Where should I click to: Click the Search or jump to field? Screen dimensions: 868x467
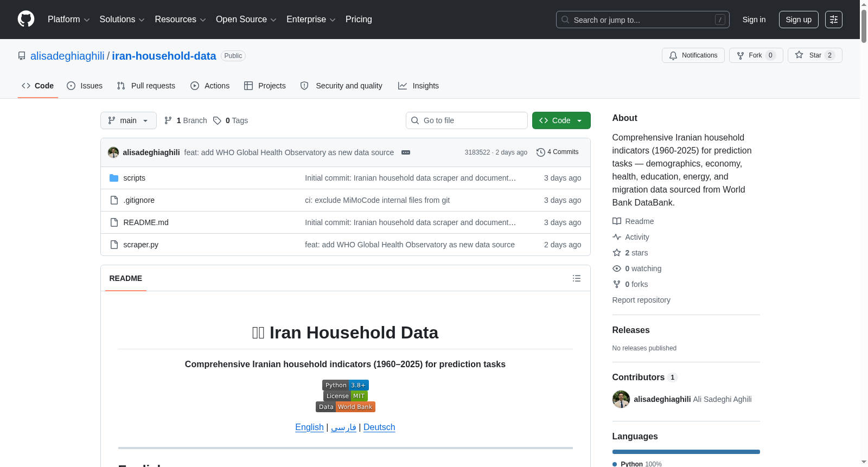[x=643, y=20]
